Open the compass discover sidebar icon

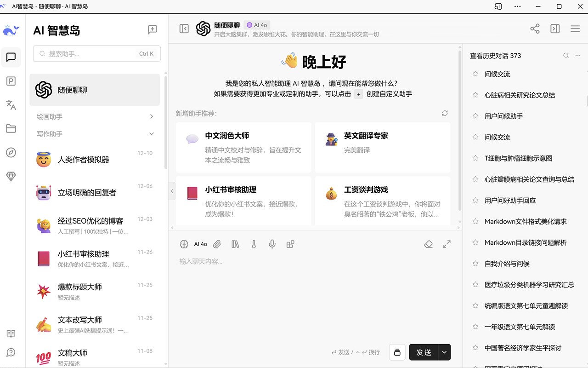11,153
